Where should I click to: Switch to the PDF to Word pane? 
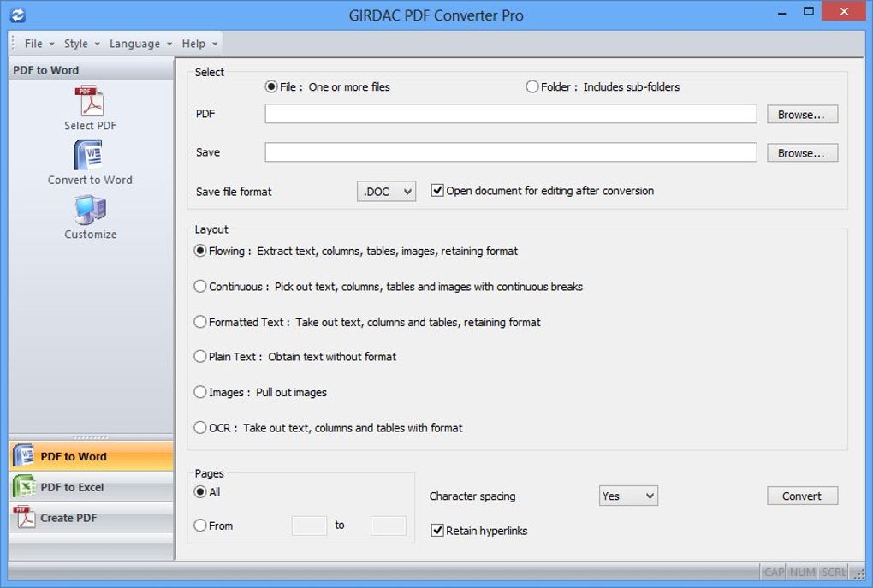tap(92, 456)
